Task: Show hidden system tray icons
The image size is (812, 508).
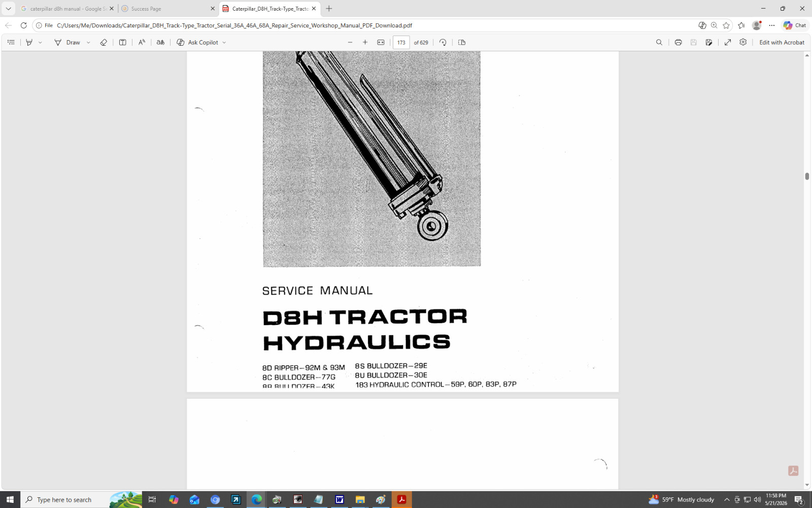Action: click(x=727, y=500)
